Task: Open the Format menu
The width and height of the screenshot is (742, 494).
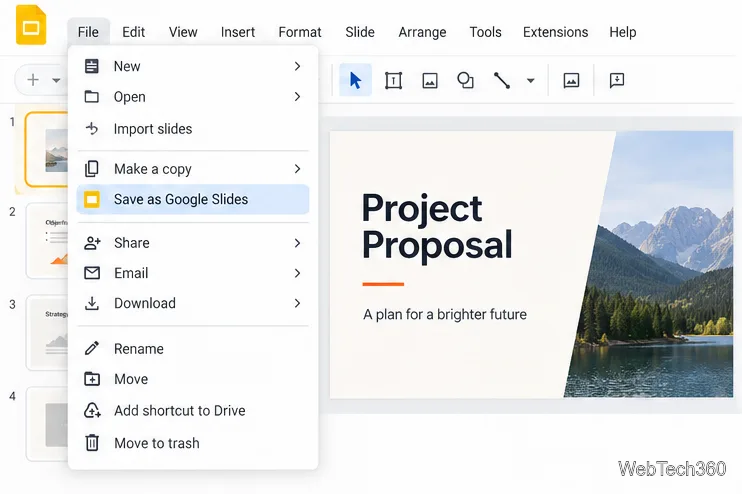Action: [300, 32]
